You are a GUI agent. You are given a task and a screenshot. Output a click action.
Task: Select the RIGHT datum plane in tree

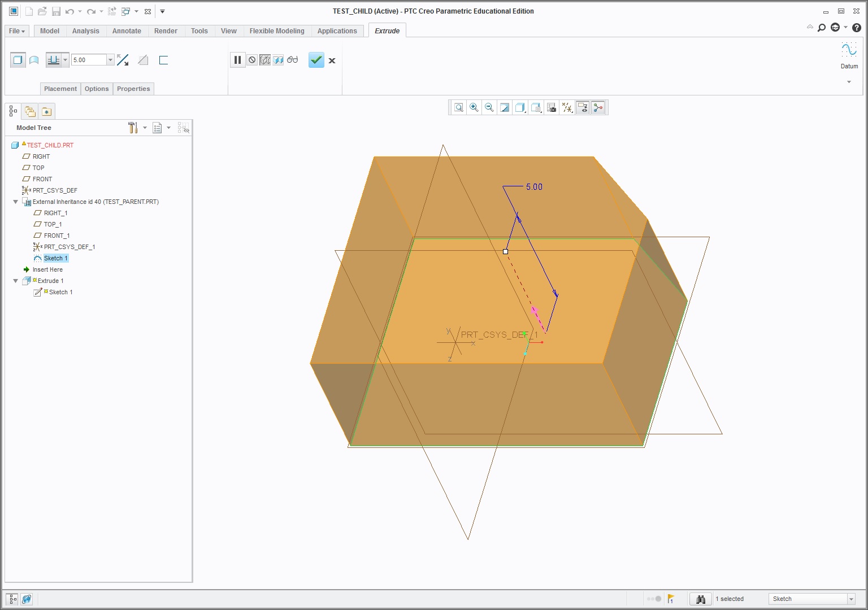pyautogui.click(x=41, y=156)
